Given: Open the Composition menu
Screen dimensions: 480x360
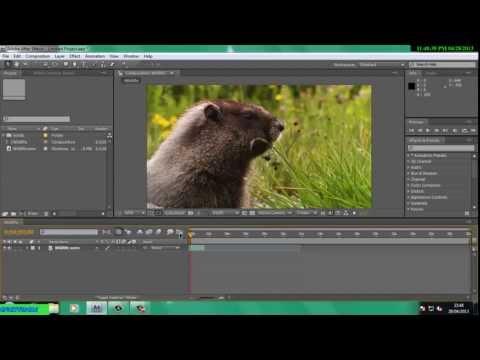Looking at the screenshot, I should pos(38,56).
